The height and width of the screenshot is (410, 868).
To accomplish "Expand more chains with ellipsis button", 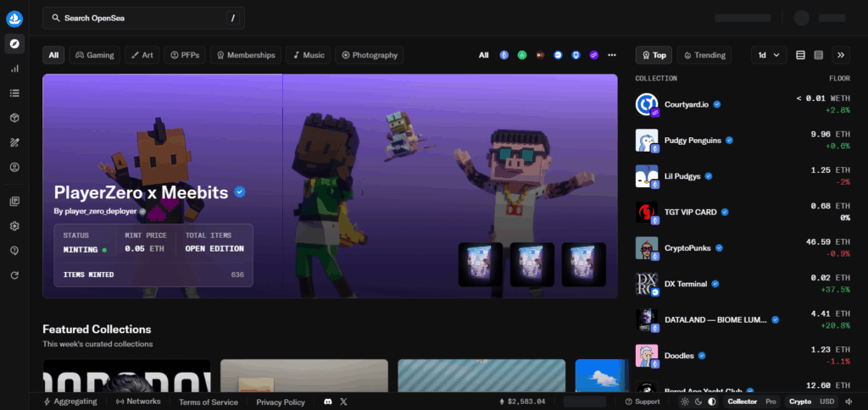I will [612, 55].
